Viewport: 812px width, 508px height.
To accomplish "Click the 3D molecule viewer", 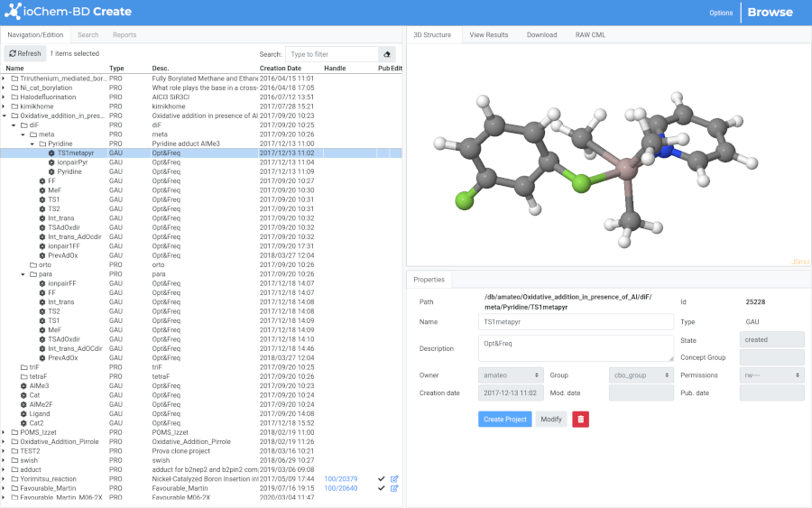I will [608, 155].
